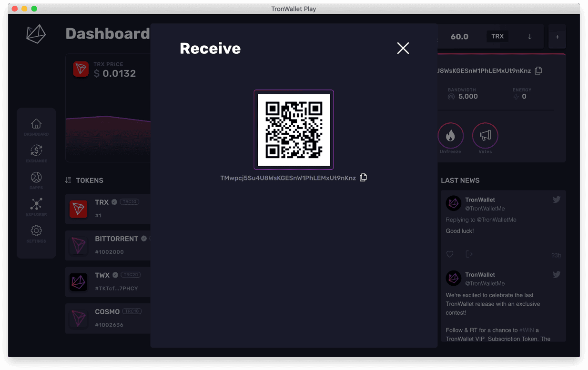Click the second tweet's Twitter bird icon
This screenshot has width=588, height=370.
(556, 274)
